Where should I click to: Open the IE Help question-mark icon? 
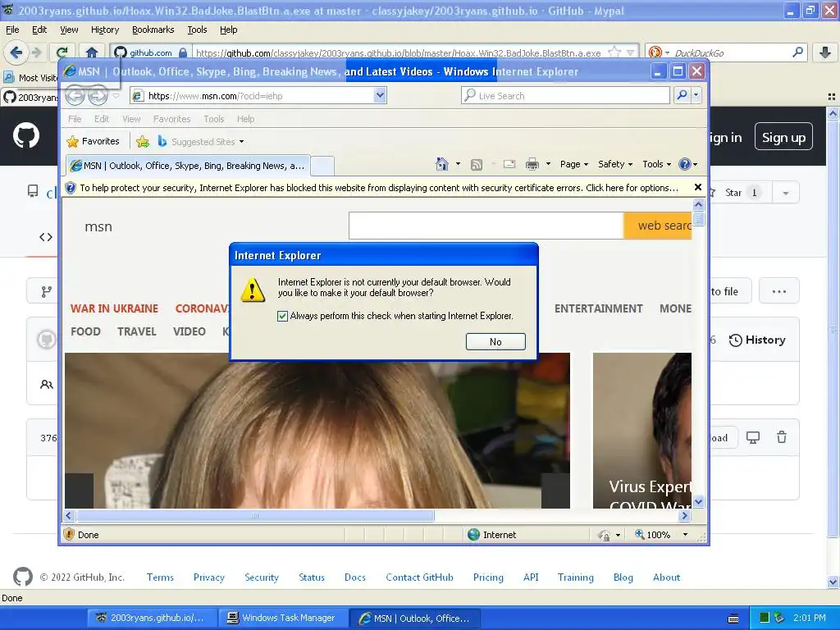click(x=685, y=164)
